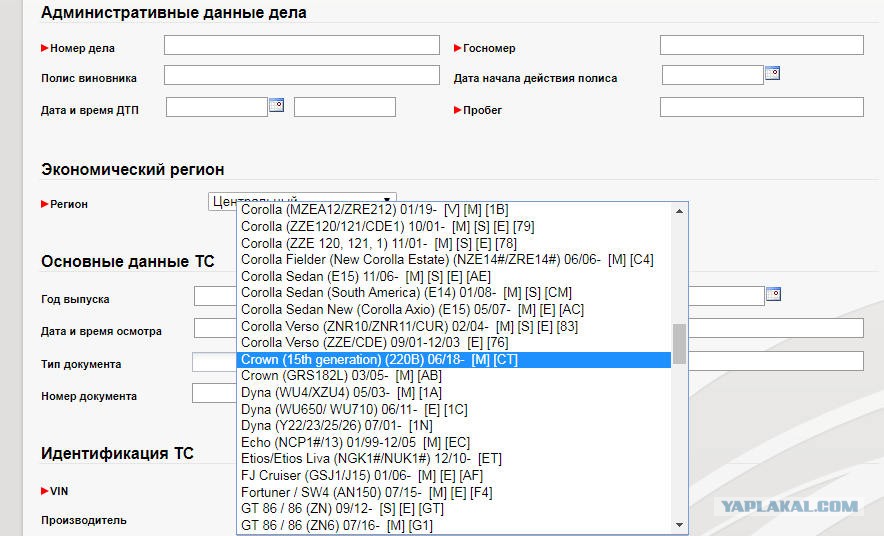Click the Тип документа label
Viewport: 884px width, 536px height.
coord(81,364)
